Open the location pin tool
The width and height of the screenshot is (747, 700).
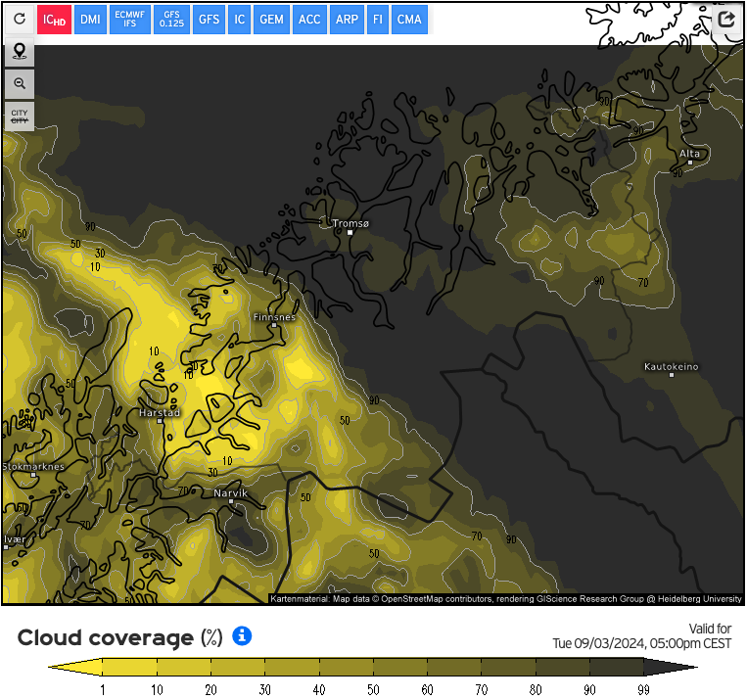[19, 52]
